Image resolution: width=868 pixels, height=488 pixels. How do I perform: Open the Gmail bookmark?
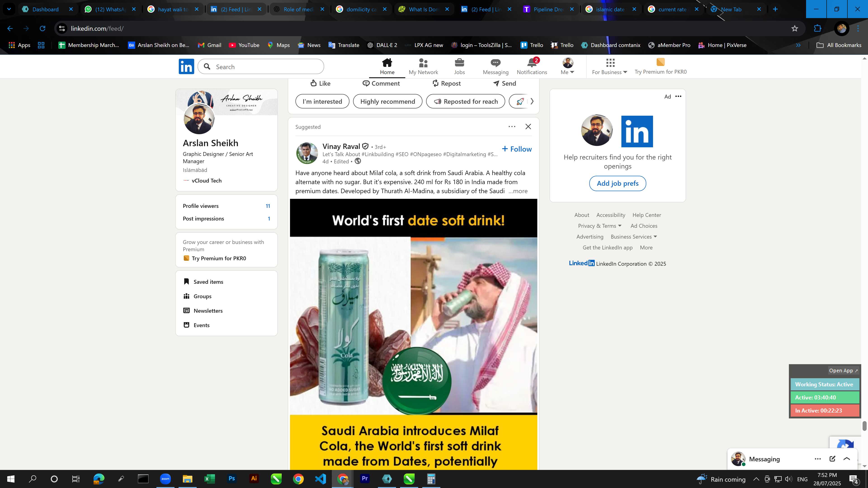click(x=209, y=45)
